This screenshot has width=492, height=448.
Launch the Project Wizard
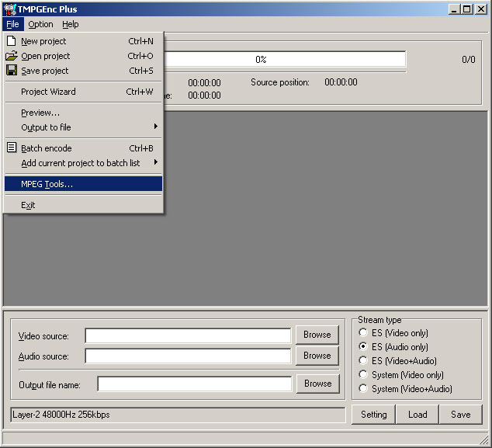(84, 92)
